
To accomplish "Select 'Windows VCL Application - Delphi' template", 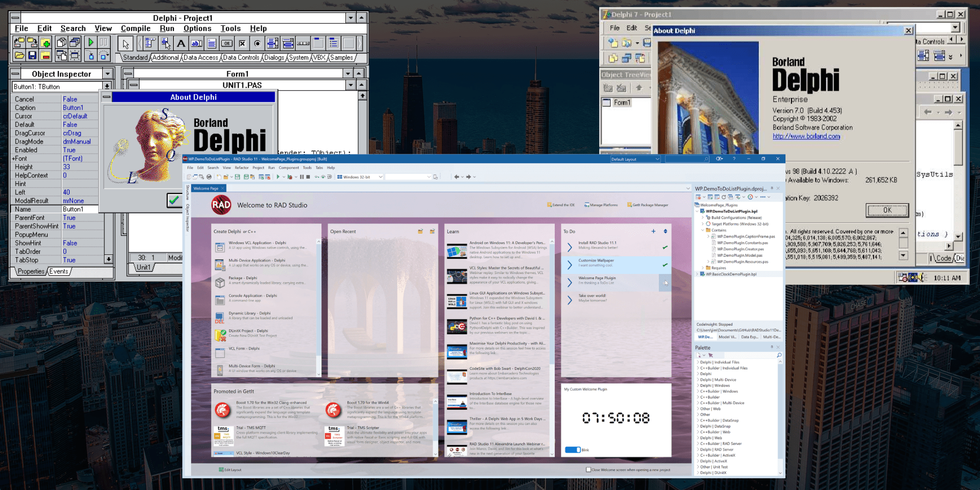I will pyautogui.click(x=265, y=245).
